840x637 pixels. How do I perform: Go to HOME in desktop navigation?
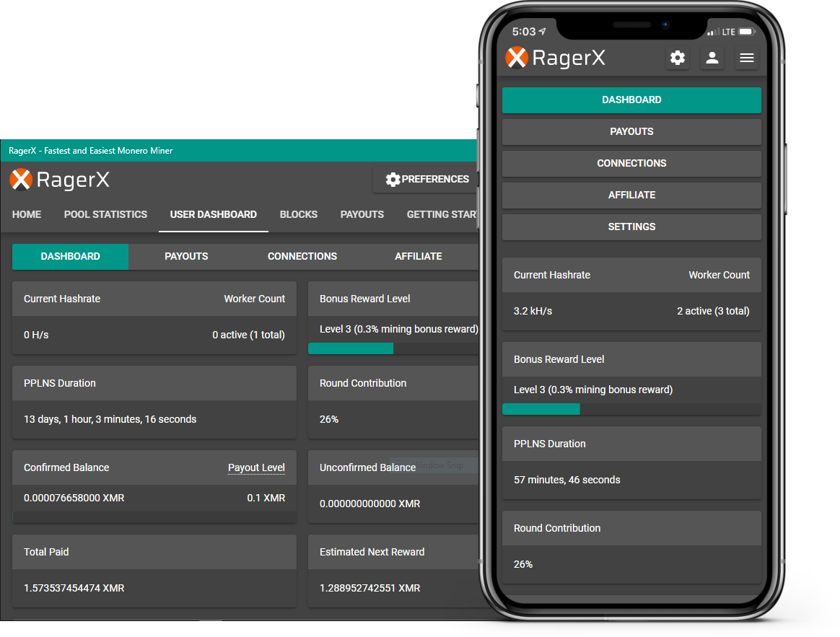pos(27,214)
